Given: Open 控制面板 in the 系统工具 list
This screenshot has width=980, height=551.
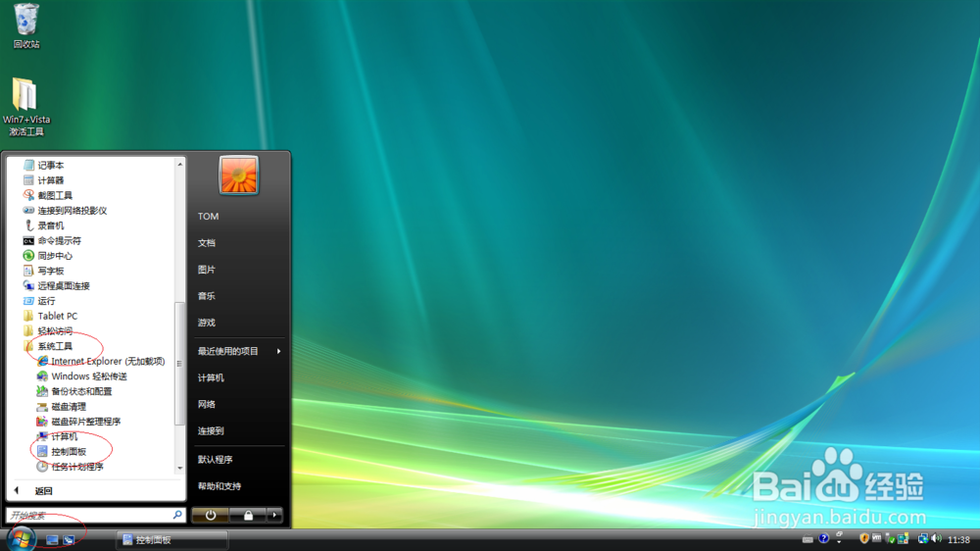Looking at the screenshot, I should pos(61,452).
